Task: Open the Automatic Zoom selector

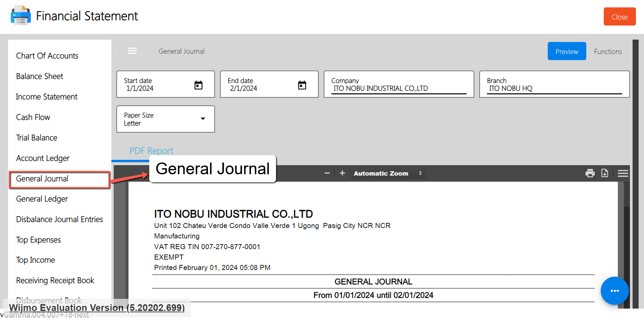Action: point(387,173)
